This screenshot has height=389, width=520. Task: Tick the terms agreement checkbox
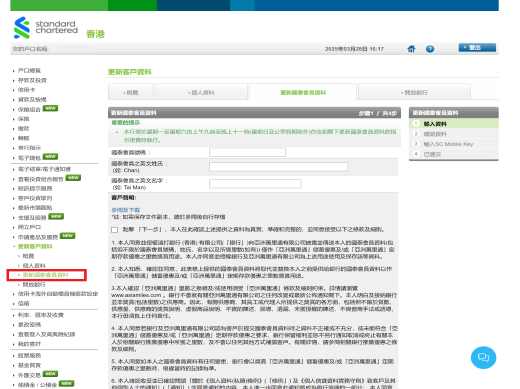click(115, 230)
